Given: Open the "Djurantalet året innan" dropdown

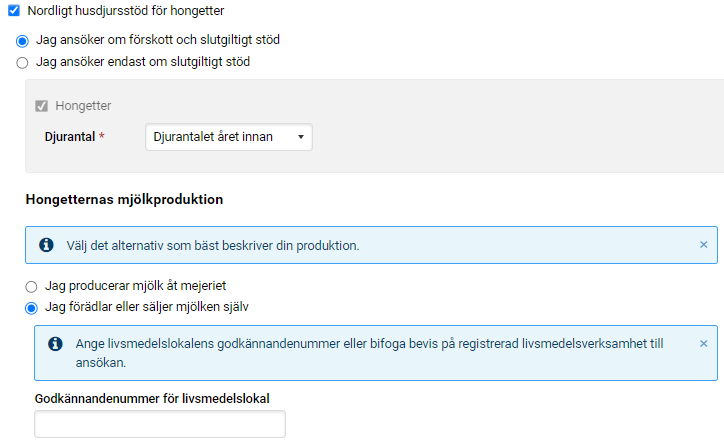Looking at the screenshot, I should tap(228, 137).
